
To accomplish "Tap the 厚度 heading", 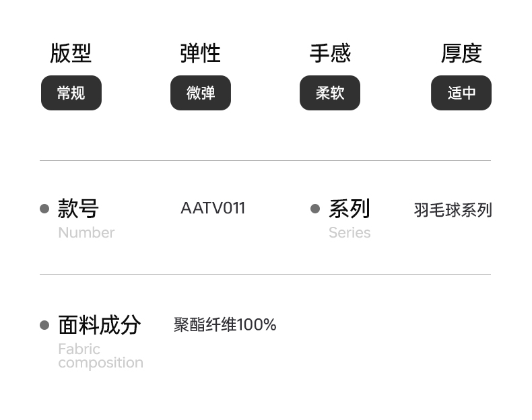I will click(461, 53).
